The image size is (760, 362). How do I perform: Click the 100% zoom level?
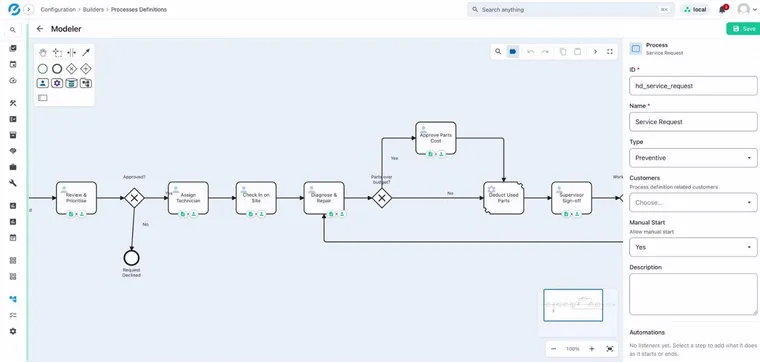click(x=572, y=349)
